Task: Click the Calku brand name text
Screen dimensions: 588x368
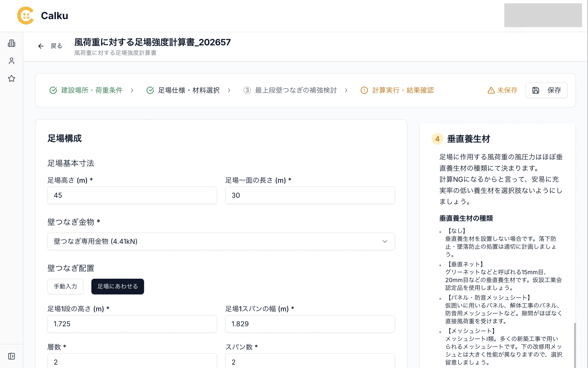Action: coord(54,16)
